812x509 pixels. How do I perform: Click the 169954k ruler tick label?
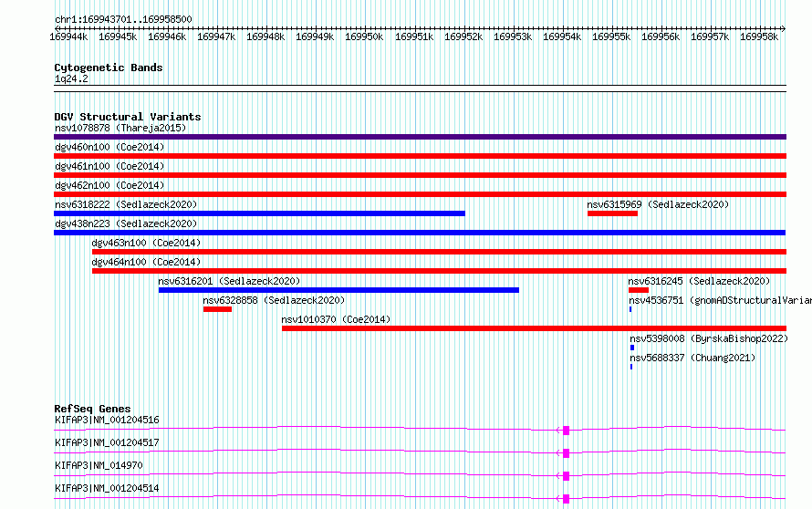(x=562, y=36)
